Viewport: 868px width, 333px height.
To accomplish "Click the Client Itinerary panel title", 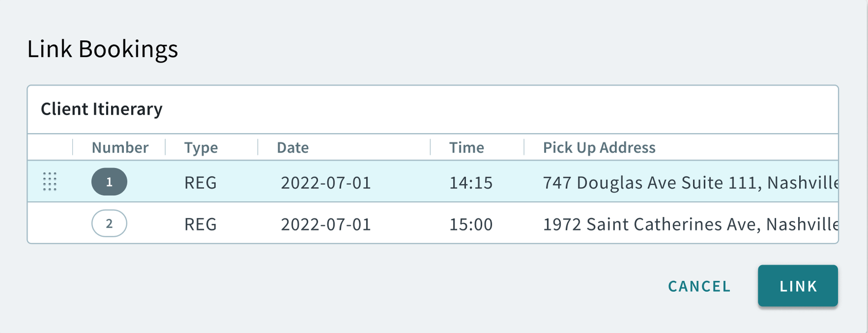I will click(102, 109).
